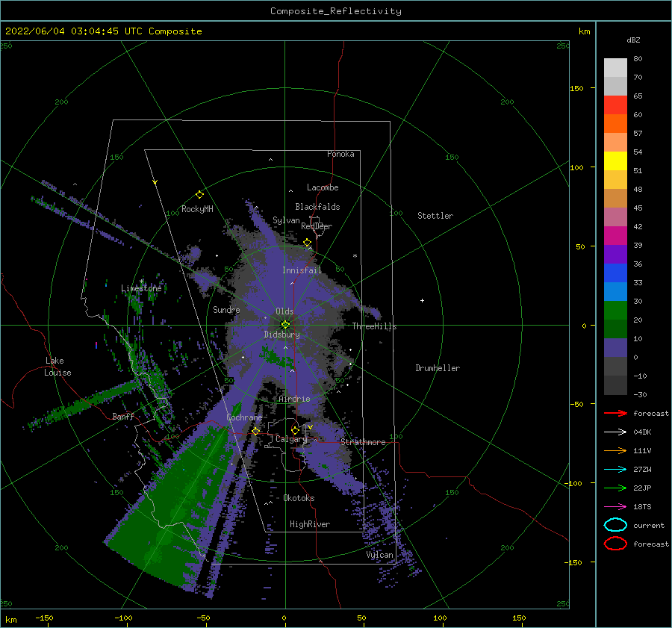Image resolution: width=672 pixels, height=628 pixels.
Task: Select the Drumheller label
Action: click(438, 368)
